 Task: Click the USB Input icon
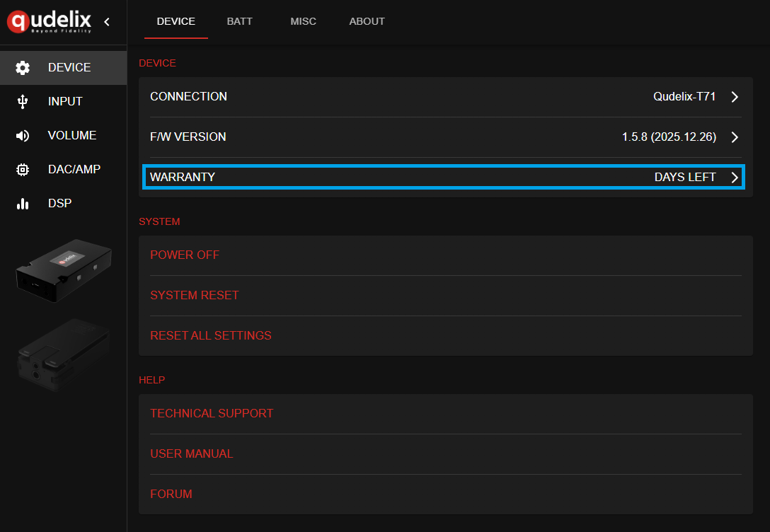(23, 102)
